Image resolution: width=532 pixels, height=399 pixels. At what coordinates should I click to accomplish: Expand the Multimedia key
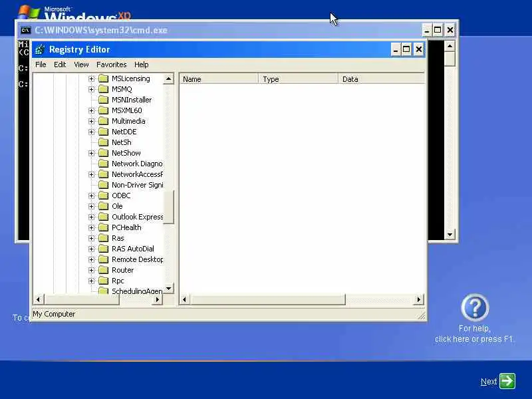pos(91,121)
